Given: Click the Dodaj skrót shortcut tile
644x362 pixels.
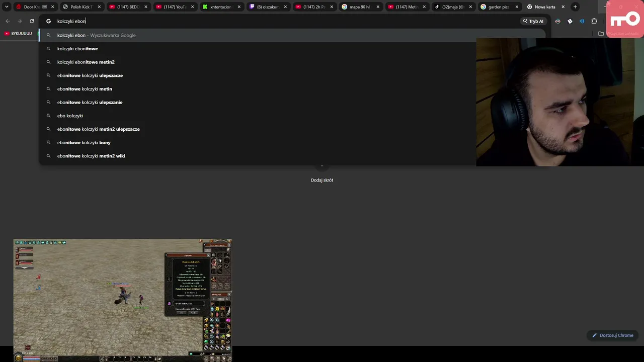Looking at the screenshot, I should (322, 173).
